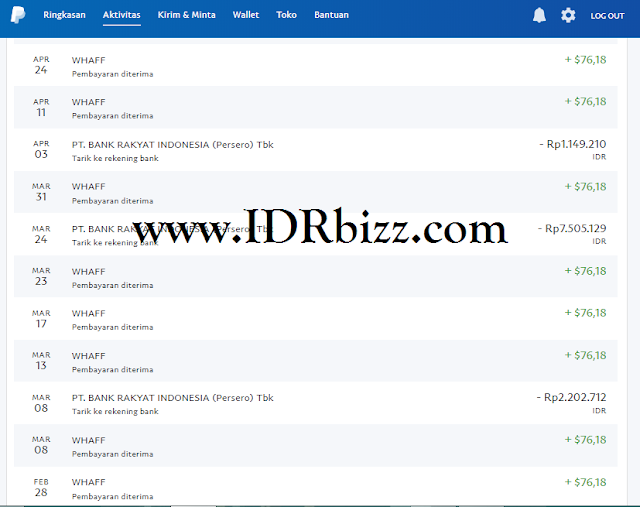
Task: Open WHAFF payment dated Mar 08
Action: coord(316,445)
